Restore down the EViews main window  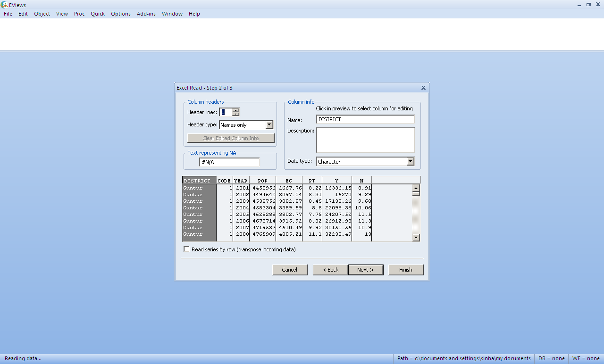[589, 4]
